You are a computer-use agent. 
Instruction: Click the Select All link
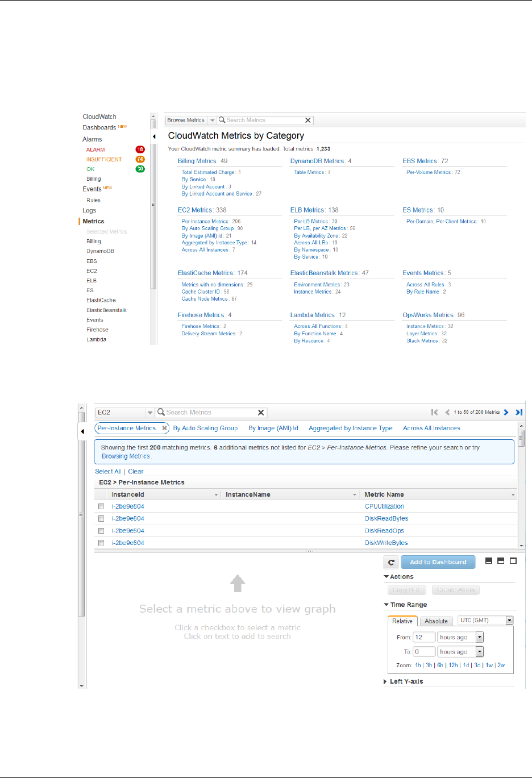[108, 472]
